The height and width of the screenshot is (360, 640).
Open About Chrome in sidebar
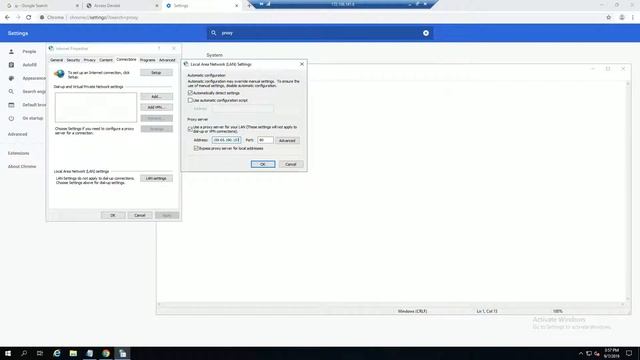[22, 167]
